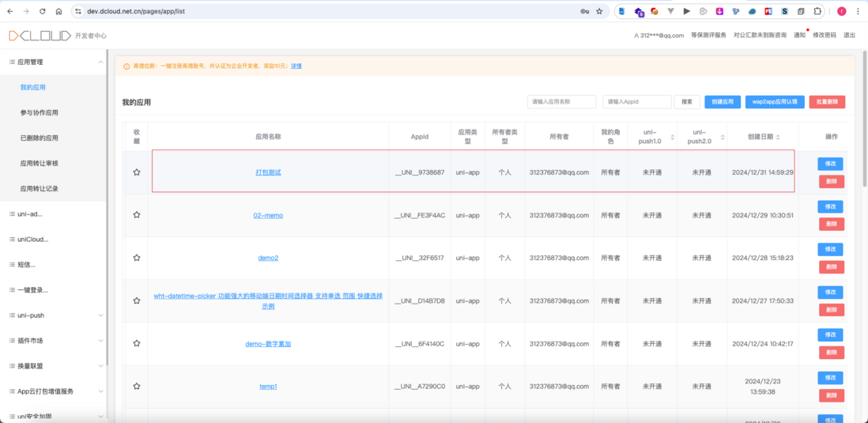Focus the 请输入应用名称 input
Screen dimensions: 868x423
click(561, 102)
